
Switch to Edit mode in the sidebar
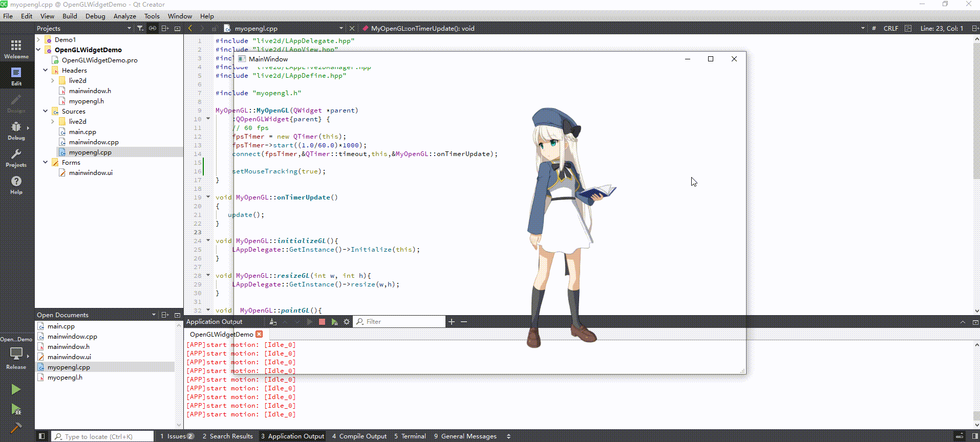16,76
